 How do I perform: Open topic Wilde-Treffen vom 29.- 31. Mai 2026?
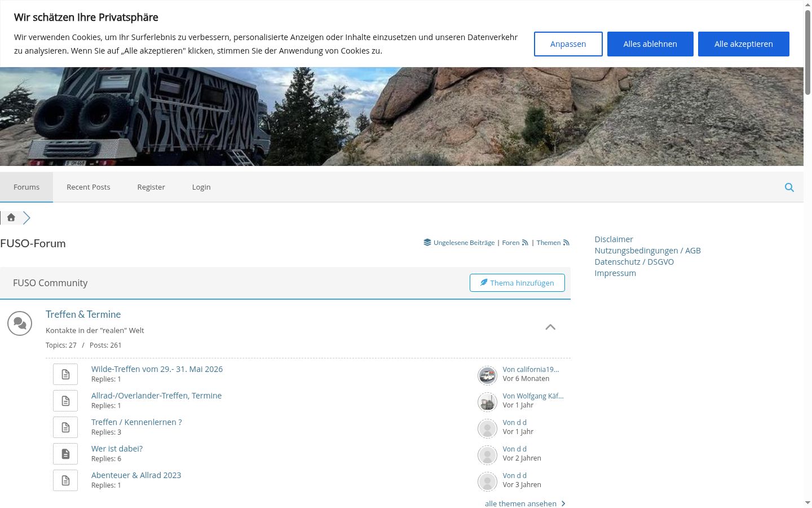click(157, 369)
